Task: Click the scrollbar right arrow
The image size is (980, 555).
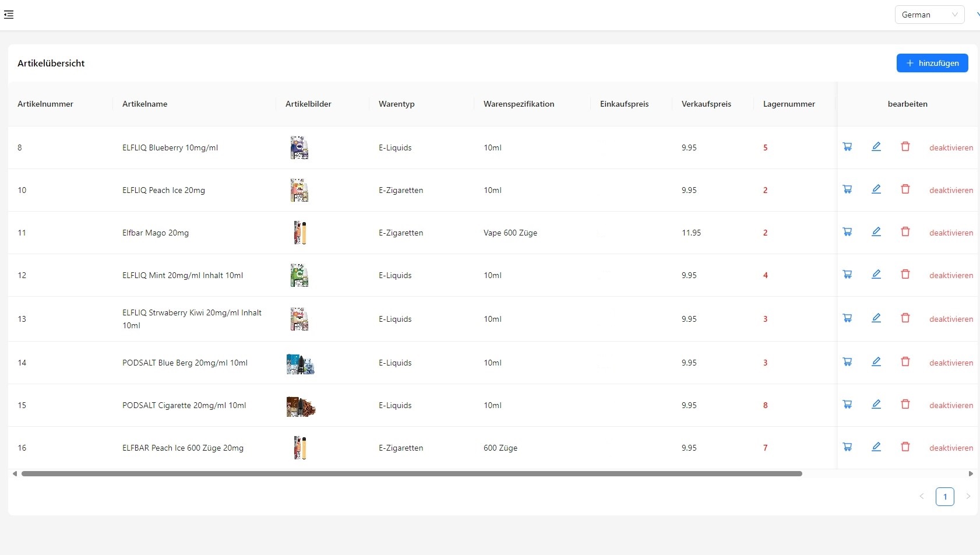Action: coord(971,474)
